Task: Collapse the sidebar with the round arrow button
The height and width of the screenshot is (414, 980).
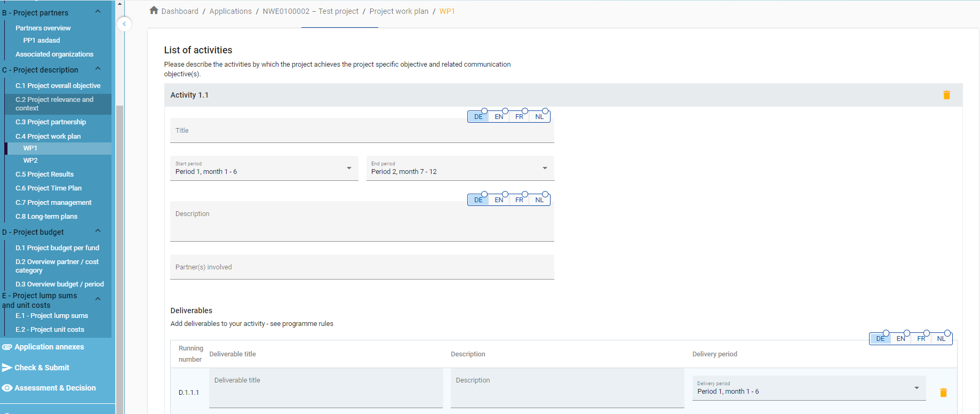Action: (124, 24)
